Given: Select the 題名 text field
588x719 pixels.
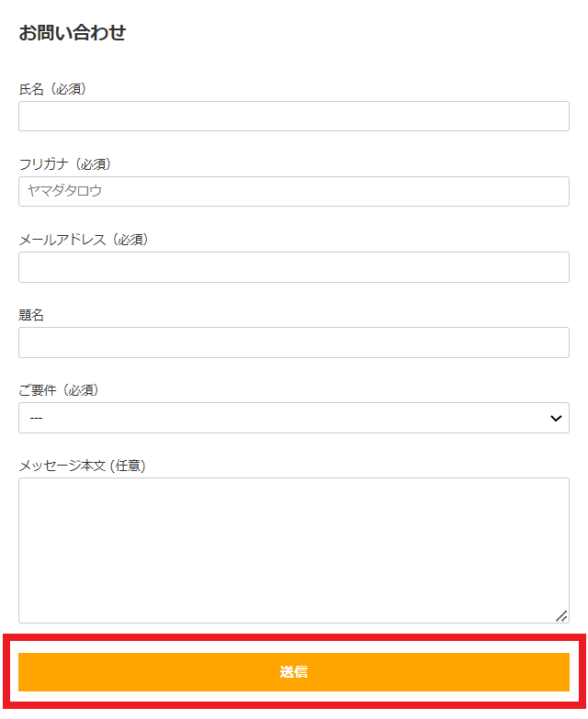Looking at the screenshot, I should (294, 343).
